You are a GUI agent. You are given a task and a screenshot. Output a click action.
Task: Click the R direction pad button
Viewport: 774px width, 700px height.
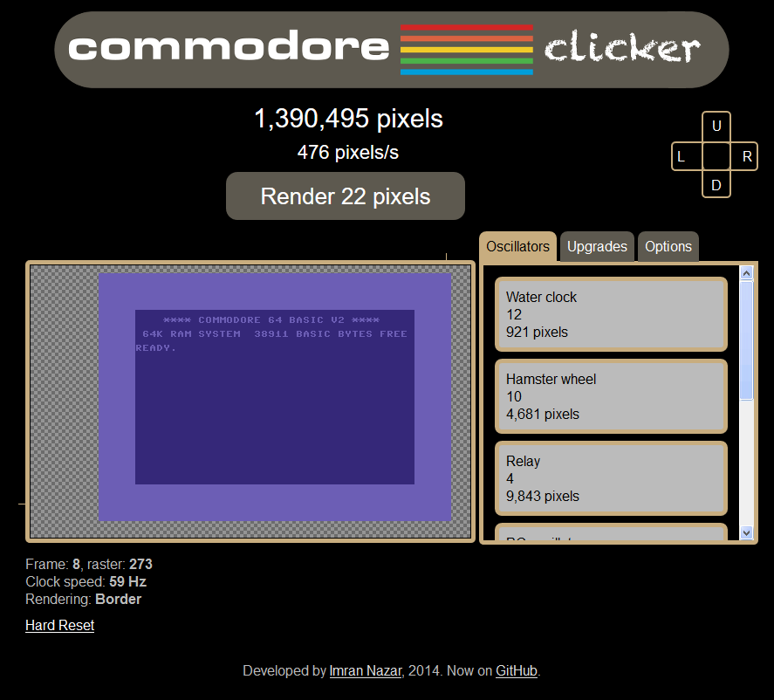click(743, 156)
